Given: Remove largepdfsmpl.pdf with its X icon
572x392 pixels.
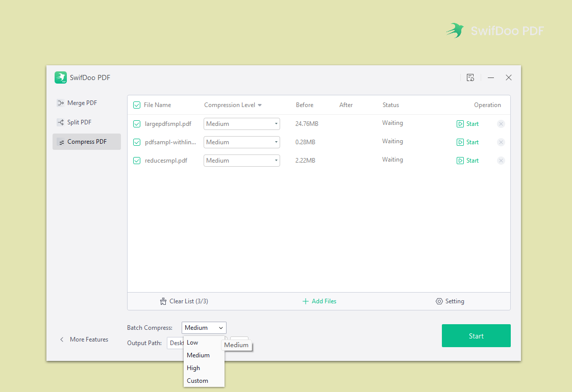Looking at the screenshot, I should tap(501, 124).
